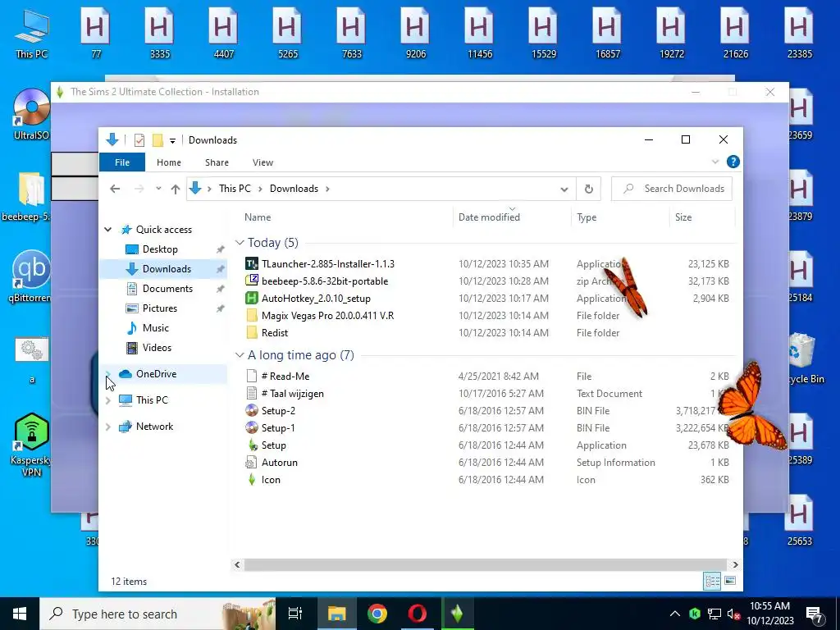Expand the This PC tree node
Image resolution: width=840 pixels, height=630 pixels.
click(x=107, y=400)
